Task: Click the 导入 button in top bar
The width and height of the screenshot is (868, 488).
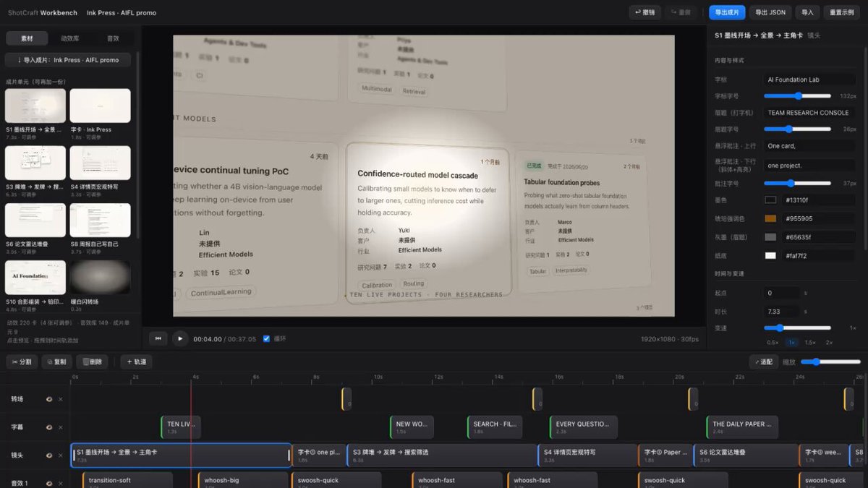Action: [x=807, y=12]
